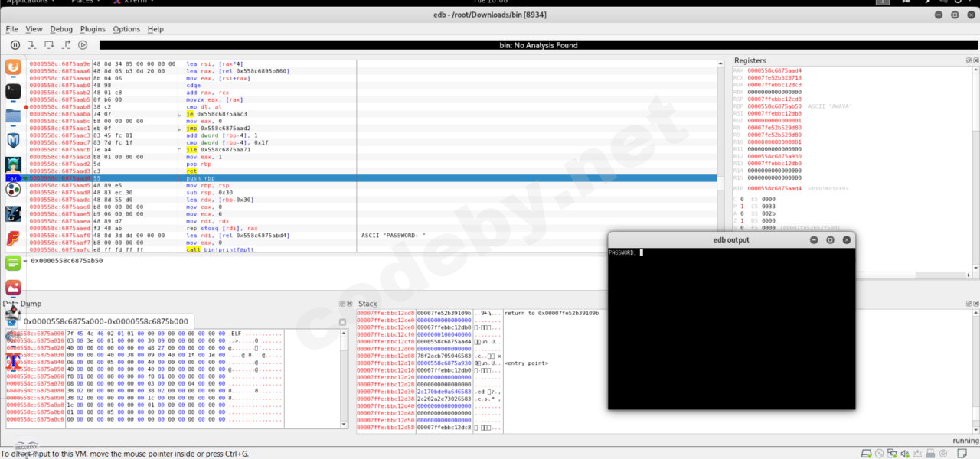Click the Run toolbar icon
This screenshot has height=459, width=980.
pos(83,45)
